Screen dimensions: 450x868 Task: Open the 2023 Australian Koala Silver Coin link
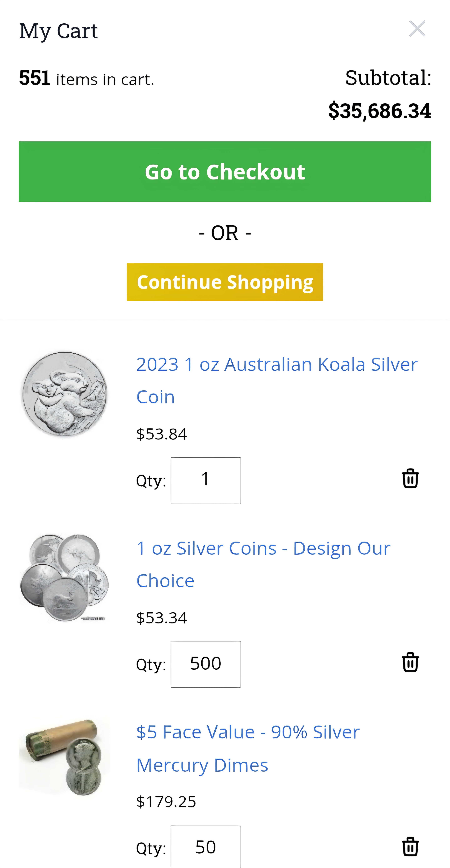pos(277,380)
